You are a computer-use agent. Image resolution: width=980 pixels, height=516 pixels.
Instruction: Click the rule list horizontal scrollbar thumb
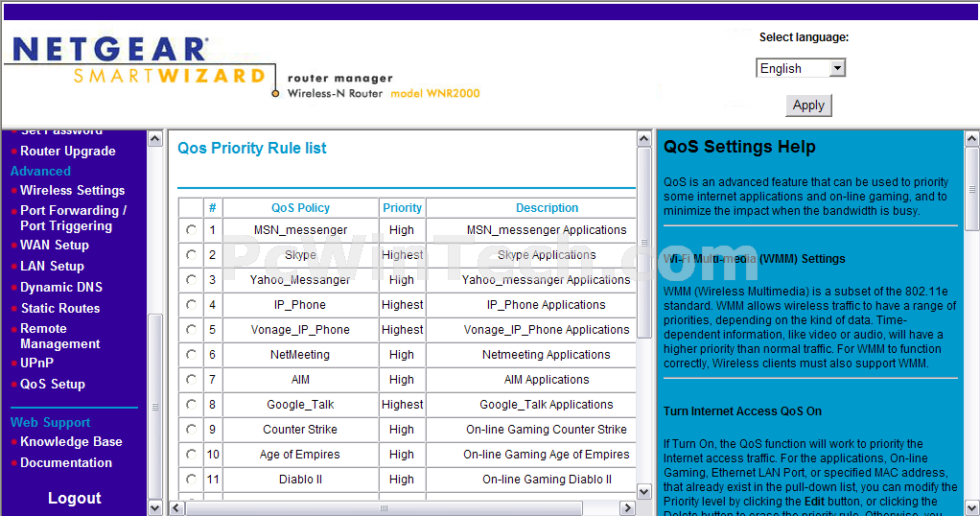pyautogui.click(x=384, y=508)
